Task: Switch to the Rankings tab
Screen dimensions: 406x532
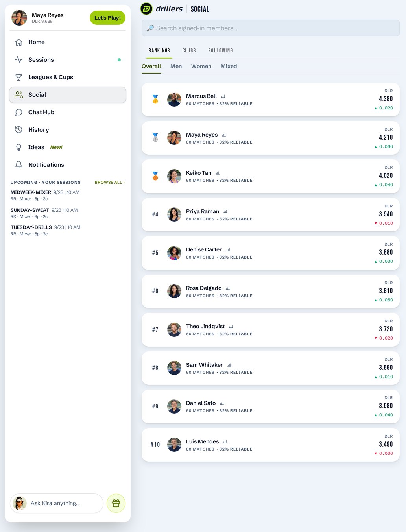Action: pyautogui.click(x=159, y=51)
